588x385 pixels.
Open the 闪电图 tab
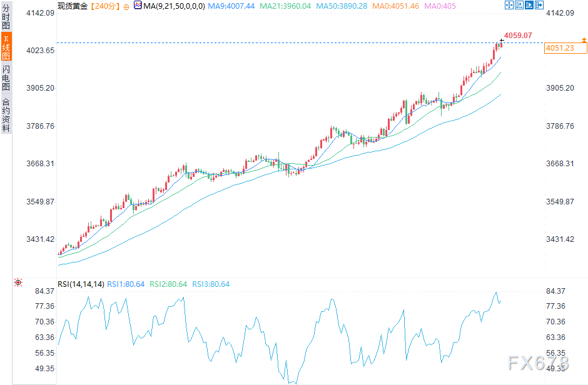pyautogui.click(x=6, y=77)
